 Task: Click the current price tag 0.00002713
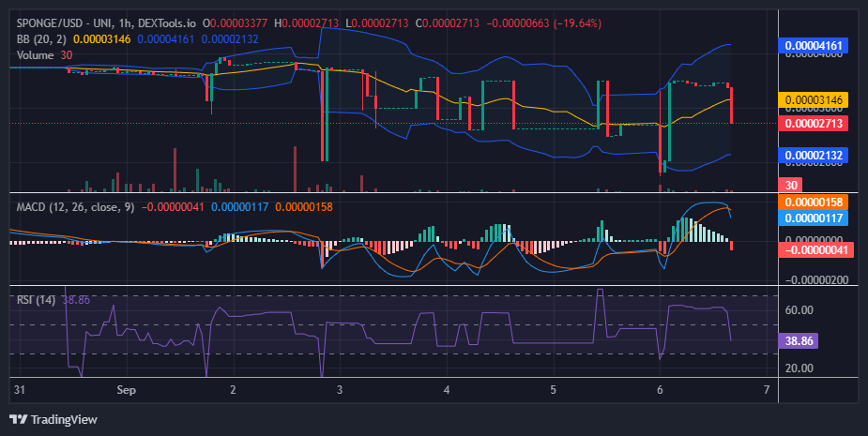pyautogui.click(x=814, y=123)
